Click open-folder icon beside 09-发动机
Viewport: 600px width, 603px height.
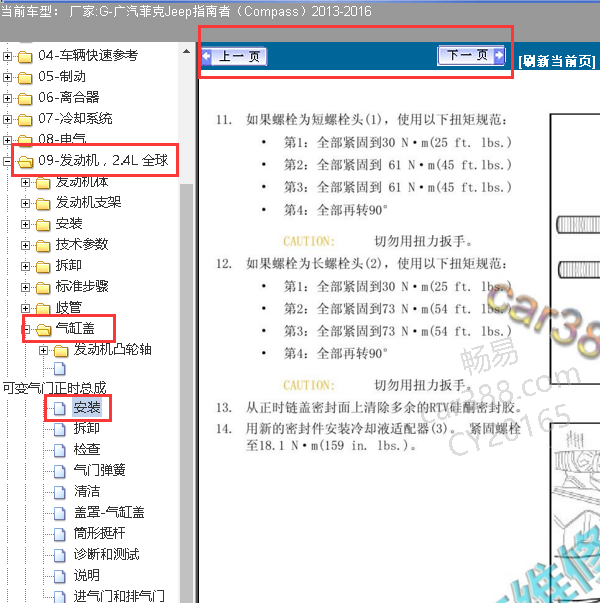(26, 162)
